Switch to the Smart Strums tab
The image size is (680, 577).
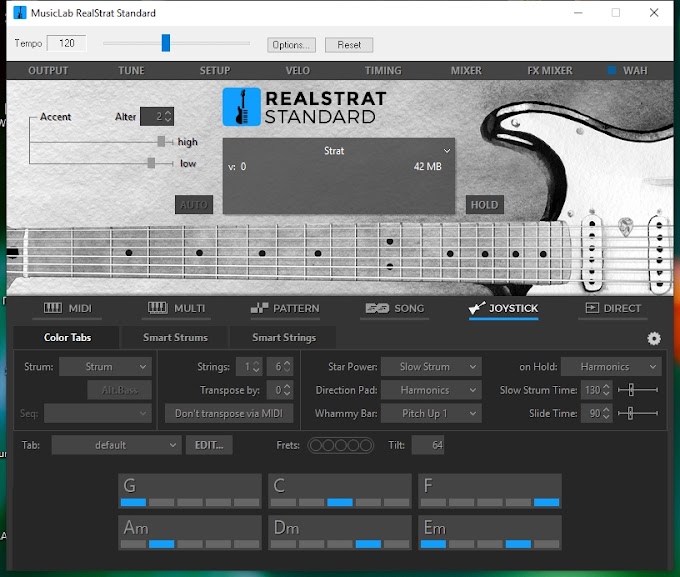[x=175, y=338]
